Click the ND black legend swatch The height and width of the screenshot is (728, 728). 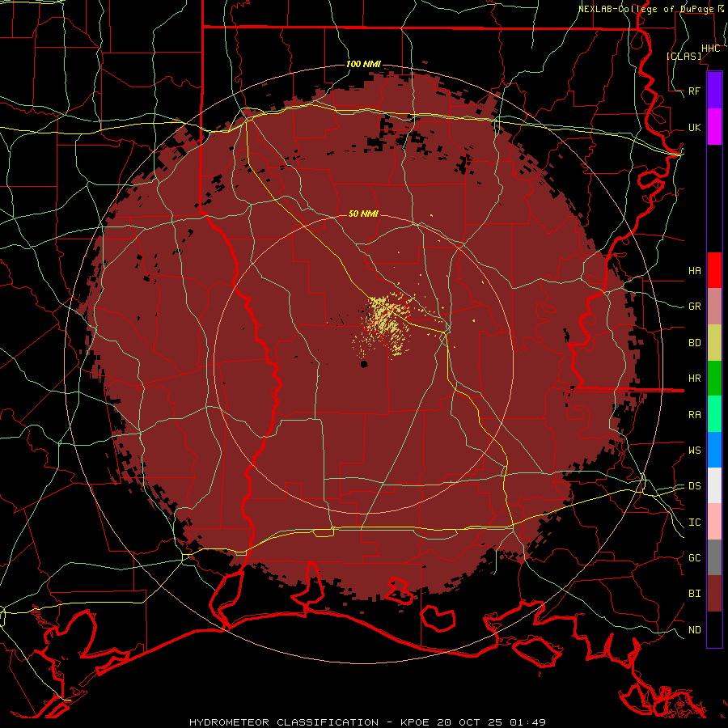(714, 629)
